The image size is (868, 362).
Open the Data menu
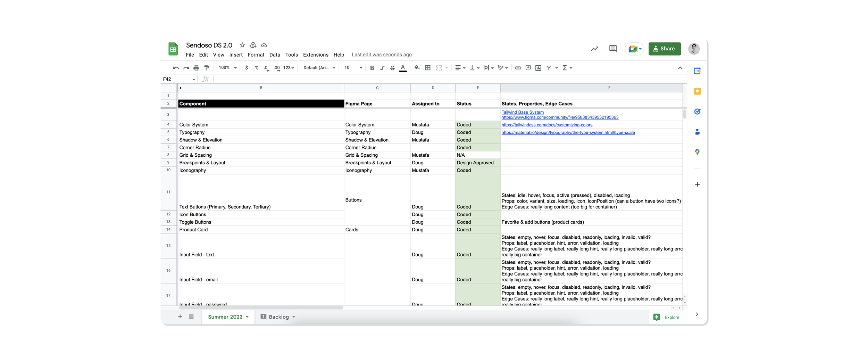click(x=275, y=55)
